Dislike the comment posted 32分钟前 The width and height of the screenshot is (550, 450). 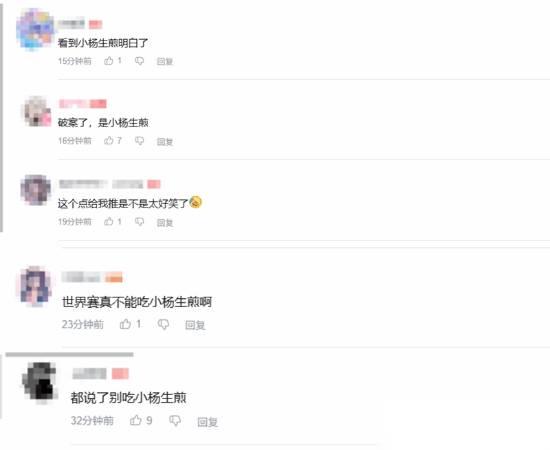click(175, 421)
